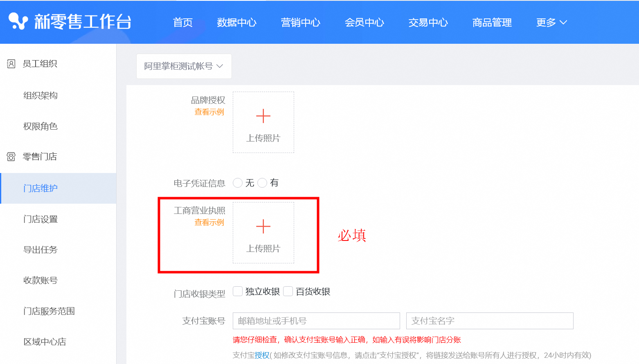This screenshot has height=364, width=639.
Task: Go to 营销中心 in the top navigation
Action: (300, 22)
